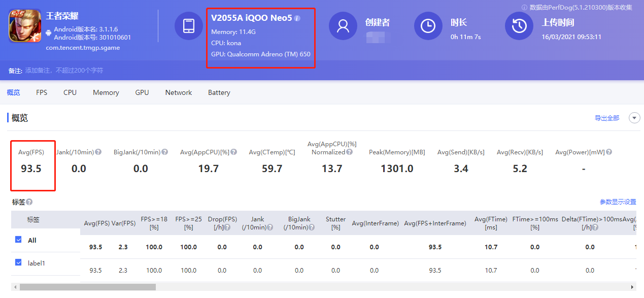This screenshot has height=298, width=644.
Task: Click scrollbar right arrow under the table
Action: pos(632,287)
